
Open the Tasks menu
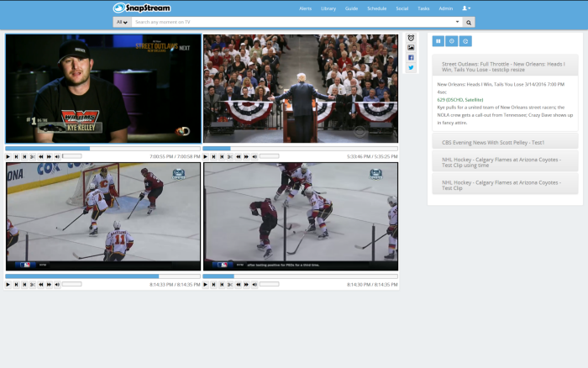click(x=423, y=8)
